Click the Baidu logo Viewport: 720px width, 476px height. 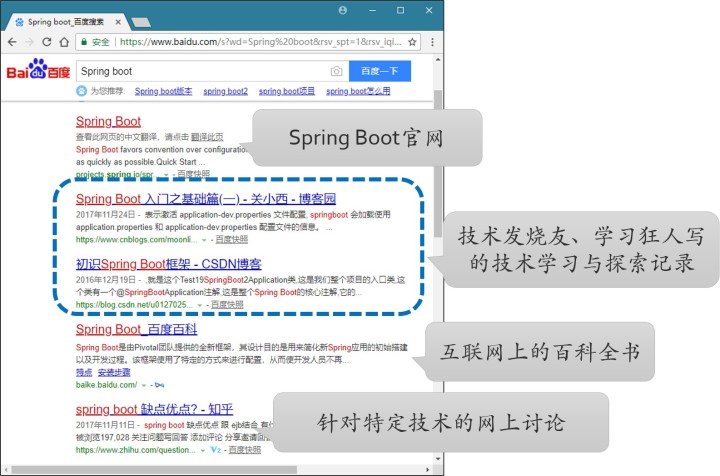37,71
